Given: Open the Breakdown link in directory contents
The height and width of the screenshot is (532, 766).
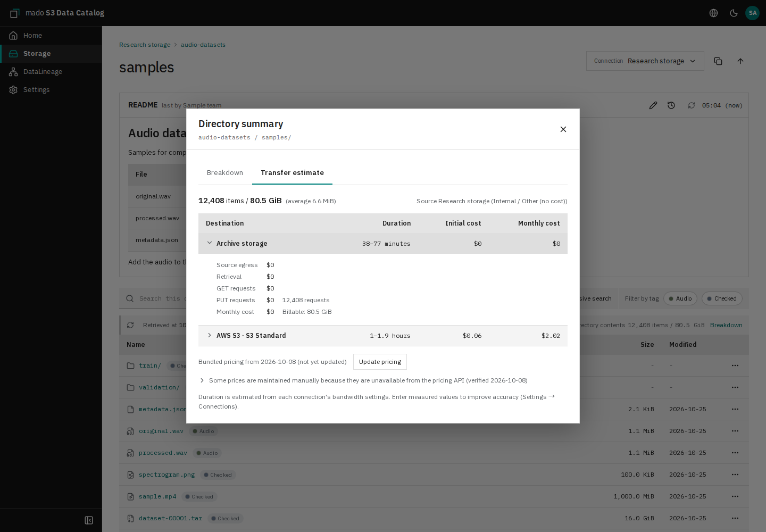Looking at the screenshot, I should [x=726, y=325].
